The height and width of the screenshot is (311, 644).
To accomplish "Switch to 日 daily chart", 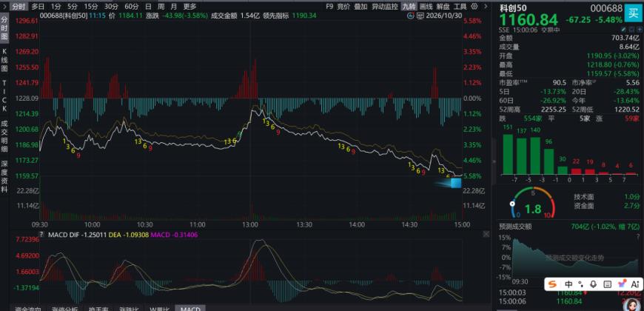I will (148, 7).
